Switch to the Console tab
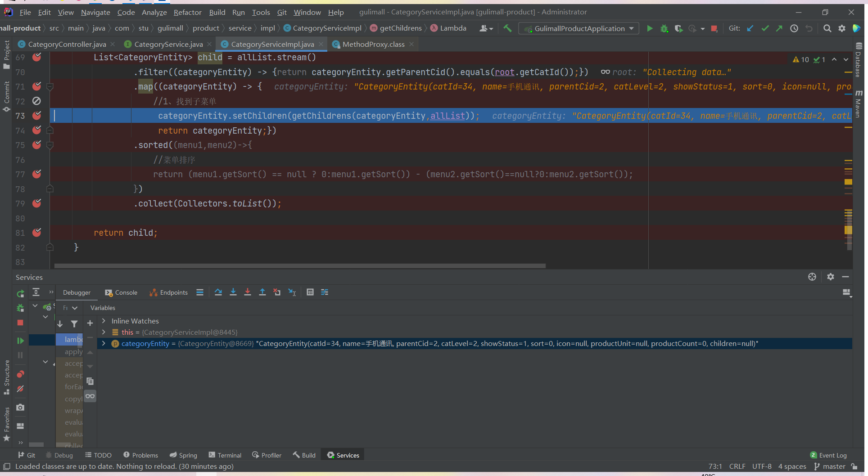Image resolution: width=868 pixels, height=476 pixels. click(121, 292)
